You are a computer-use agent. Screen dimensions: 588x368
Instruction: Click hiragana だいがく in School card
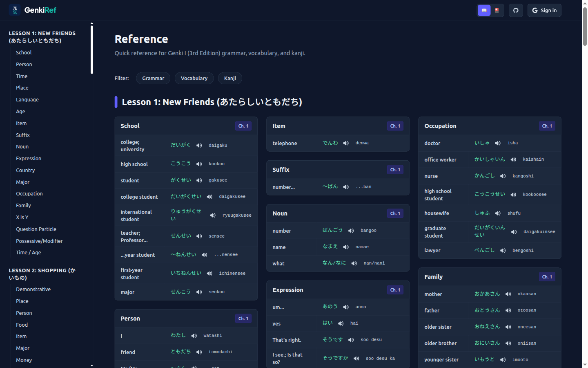180,145
